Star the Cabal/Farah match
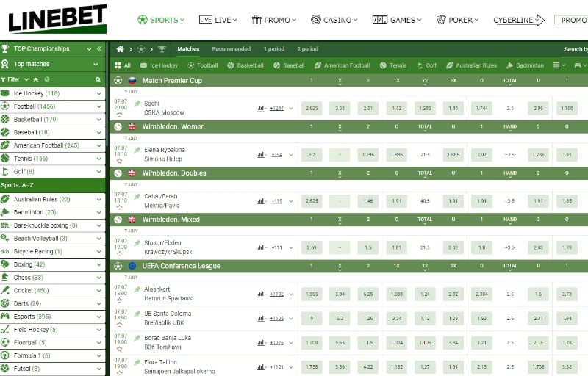This screenshot has height=376, width=588. [120, 208]
